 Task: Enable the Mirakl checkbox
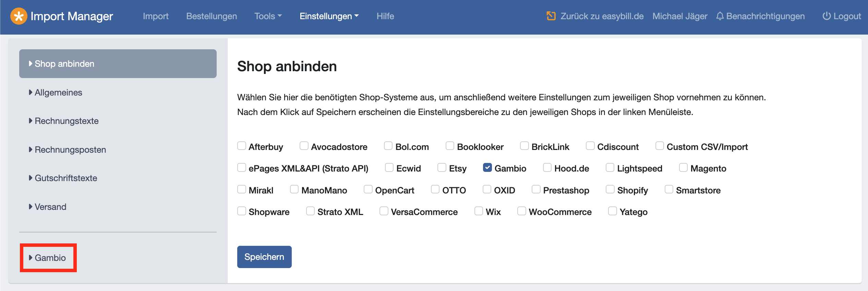[x=242, y=189]
